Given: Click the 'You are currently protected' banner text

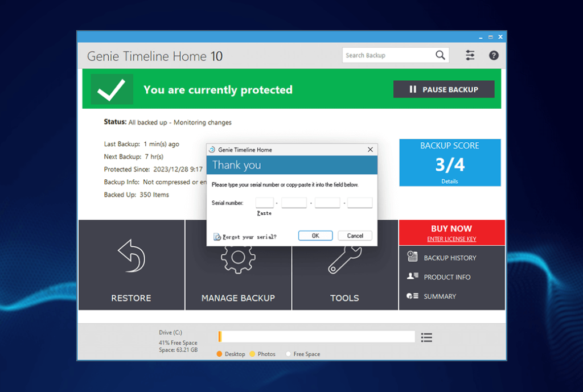Looking at the screenshot, I should (x=218, y=89).
